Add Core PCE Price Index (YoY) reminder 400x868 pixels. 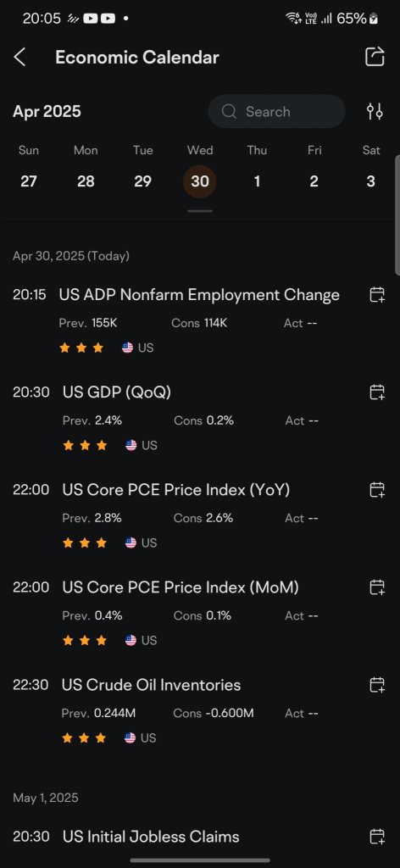click(377, 490)
